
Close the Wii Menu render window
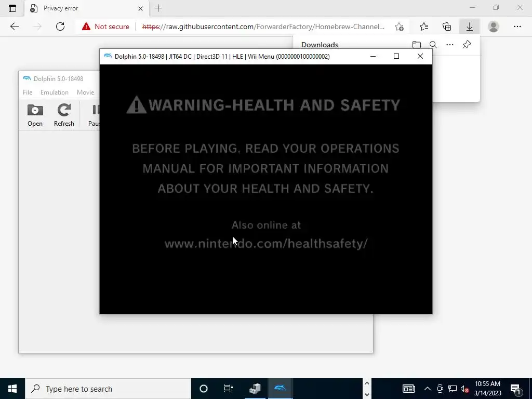[420, 56]
